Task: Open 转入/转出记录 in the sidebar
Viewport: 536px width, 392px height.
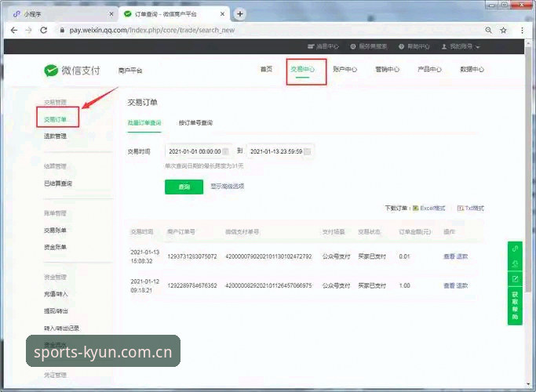Action: 61,328
